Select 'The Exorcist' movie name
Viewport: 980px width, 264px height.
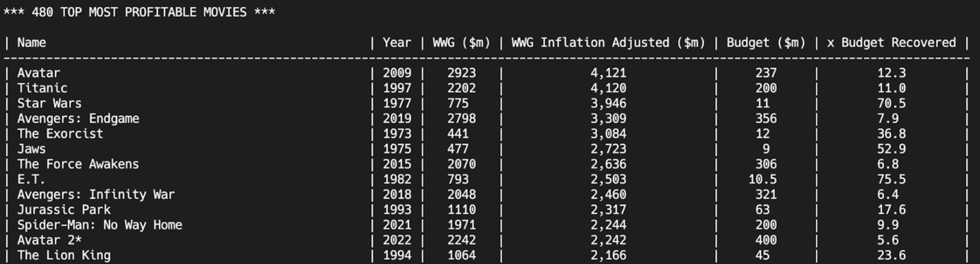(x=60, y=134)
